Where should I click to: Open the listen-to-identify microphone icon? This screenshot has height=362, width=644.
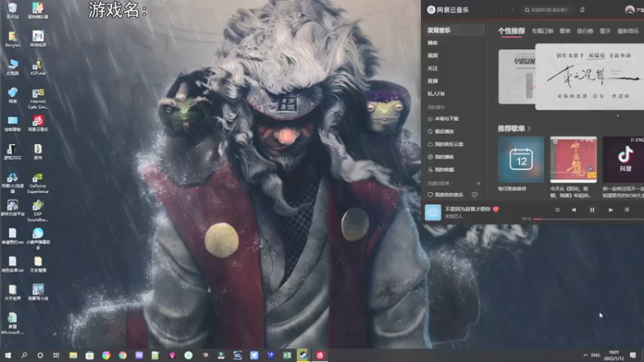(582, 10)
